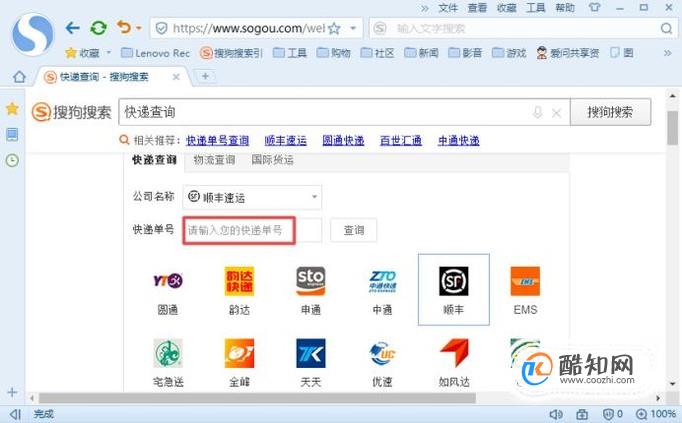Open the address bar history dropdown arrow

point(353,29)
